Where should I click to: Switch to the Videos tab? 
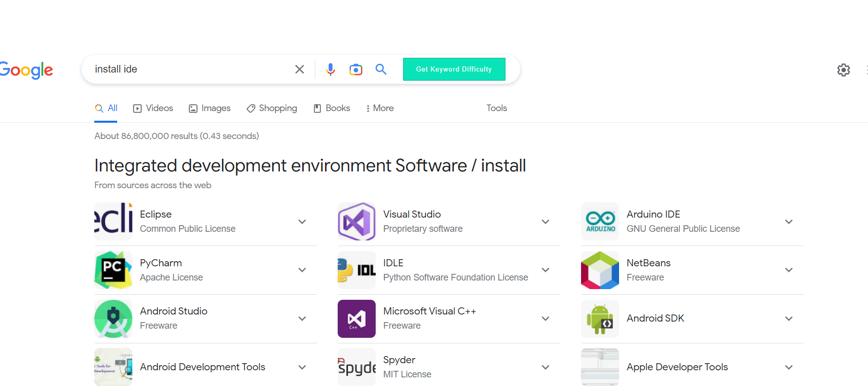tap(153, 108)
